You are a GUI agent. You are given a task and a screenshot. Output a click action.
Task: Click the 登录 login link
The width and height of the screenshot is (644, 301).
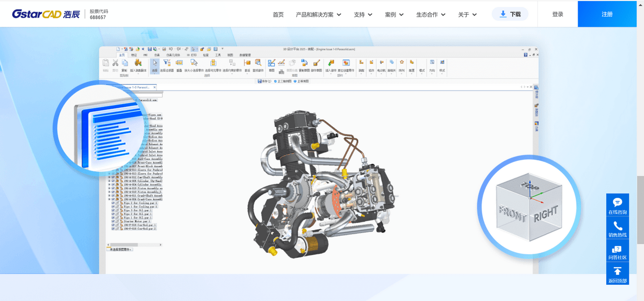(557, 14)
